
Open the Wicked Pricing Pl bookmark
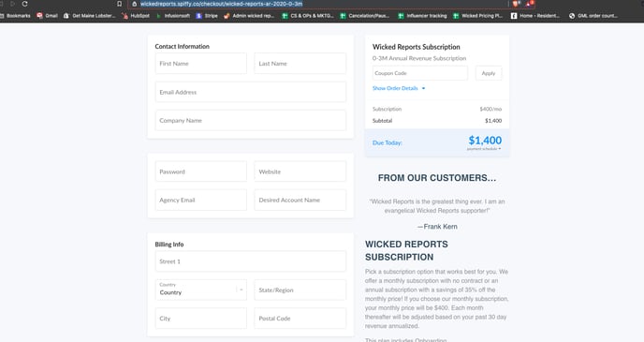(477, 16)
